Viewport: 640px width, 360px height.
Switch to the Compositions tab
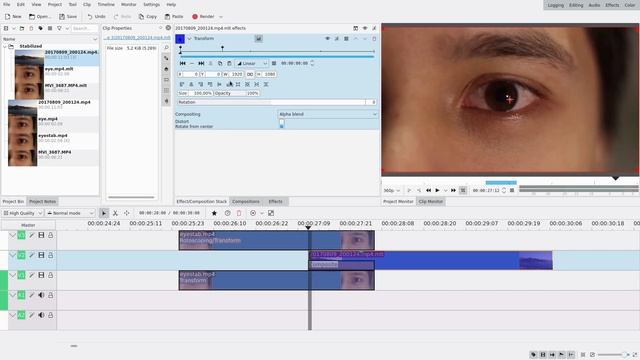[246, 202]
